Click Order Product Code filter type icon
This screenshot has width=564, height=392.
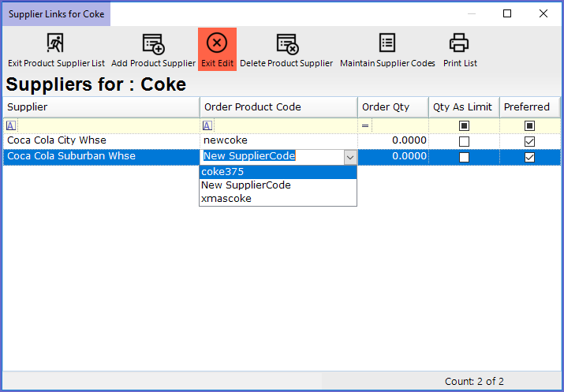(207, 125)
